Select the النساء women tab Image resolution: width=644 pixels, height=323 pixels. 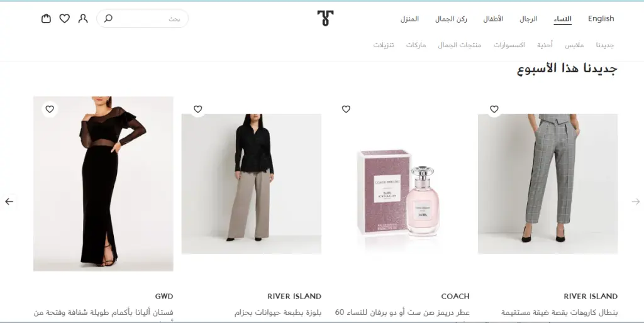(x=563, y=19)
